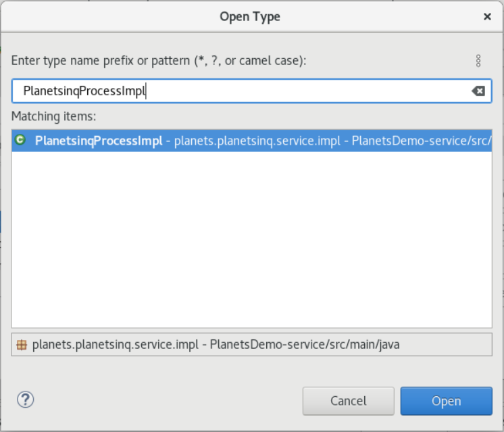Click the green class icon for PlanetsinqProcessImpl
The height and width of the screenshot is (432, 504).
pos(20,141)
